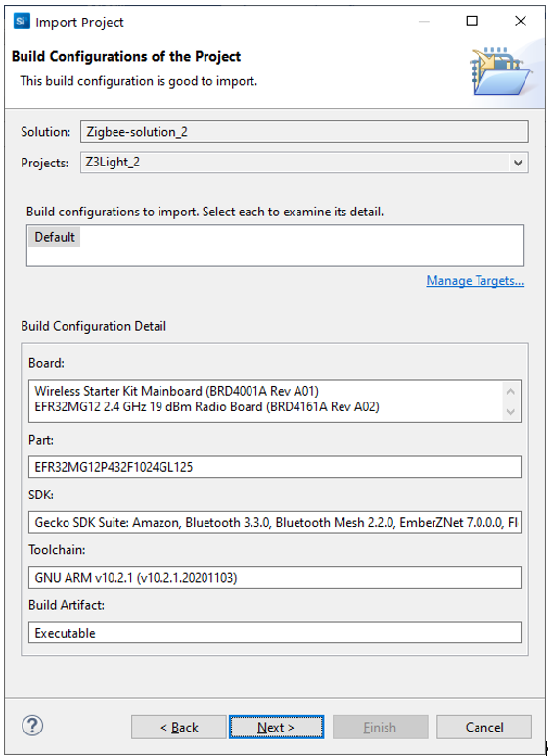The height and width of the screenshot is (756, 548).
Task: Open the Manage Targets link
Action: tap(475, 281)
